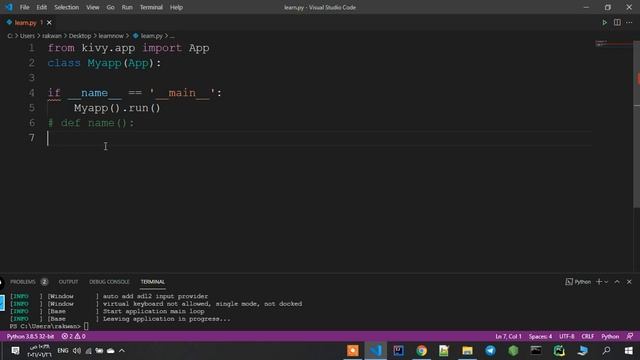Viewport: 640px width, 360px height.
Task: Click the '# def name():' comment line
Action: (91, 123)
